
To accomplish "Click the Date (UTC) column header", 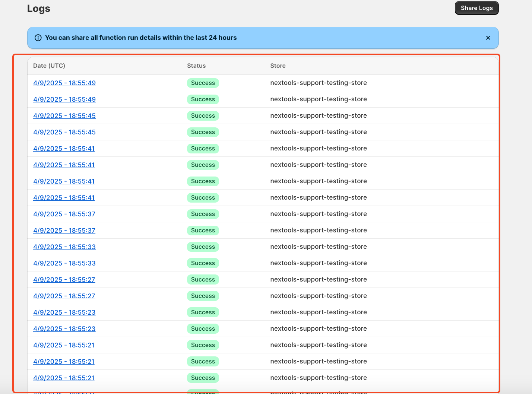I will (49, 66).
